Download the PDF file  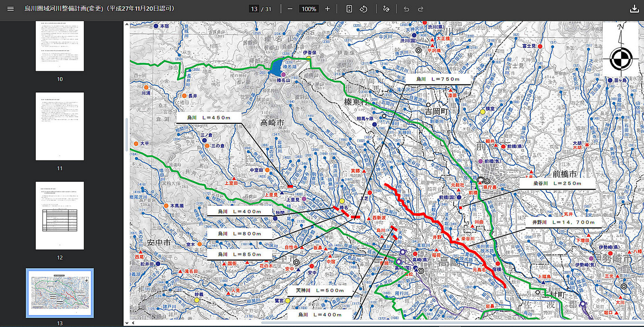pos(634,9)
